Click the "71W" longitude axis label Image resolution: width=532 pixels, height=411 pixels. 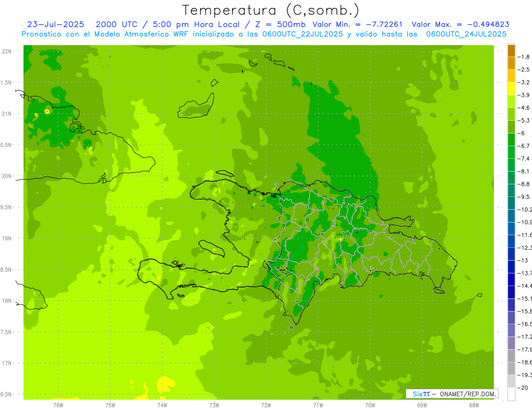pos(318,405)
